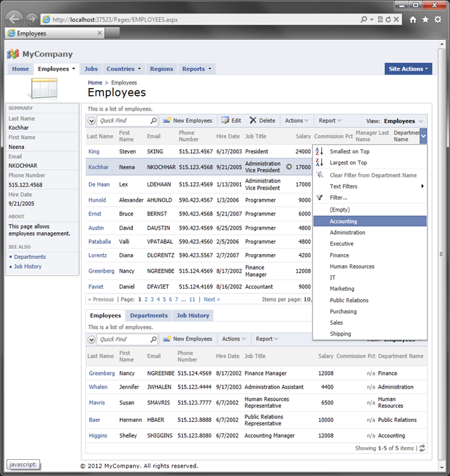Filter by Accounting department
450x476 pixels.
[370, 221]
